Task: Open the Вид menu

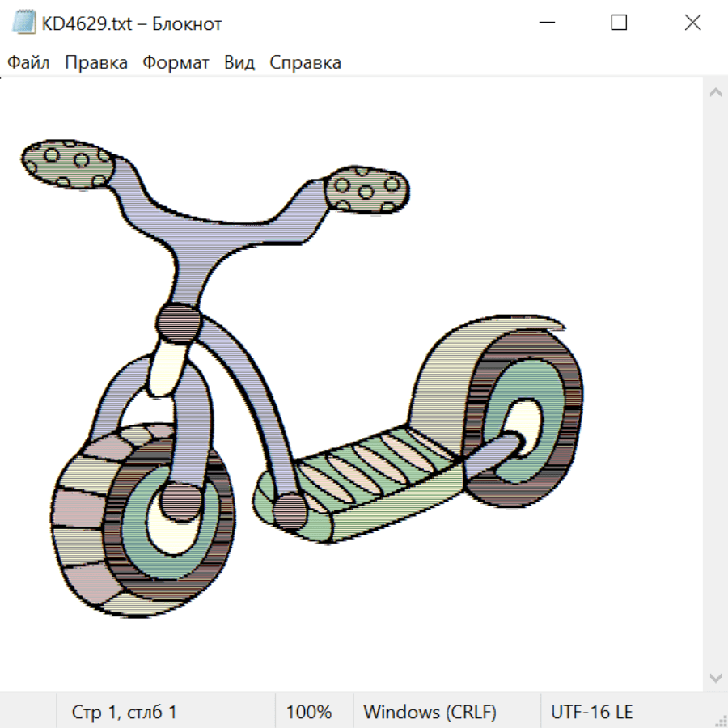Action: (x=239, y=63)
